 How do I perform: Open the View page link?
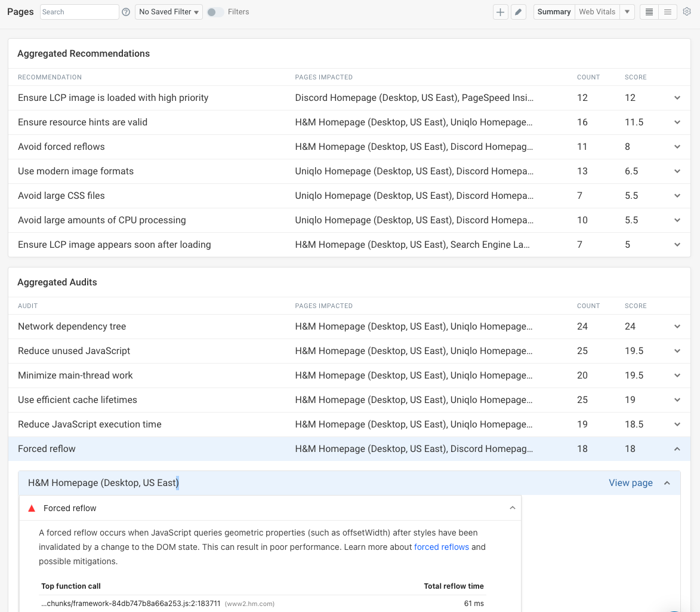click(x=630, y=483)
